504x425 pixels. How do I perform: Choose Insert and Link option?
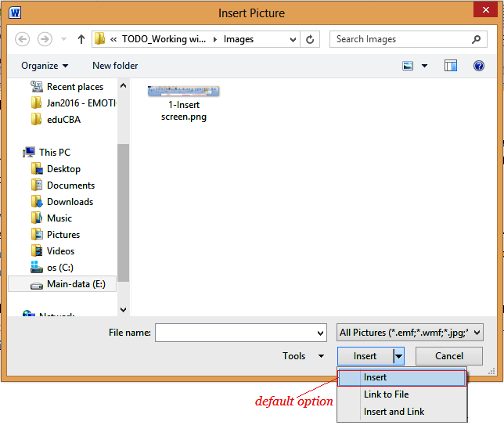(401, 412)
